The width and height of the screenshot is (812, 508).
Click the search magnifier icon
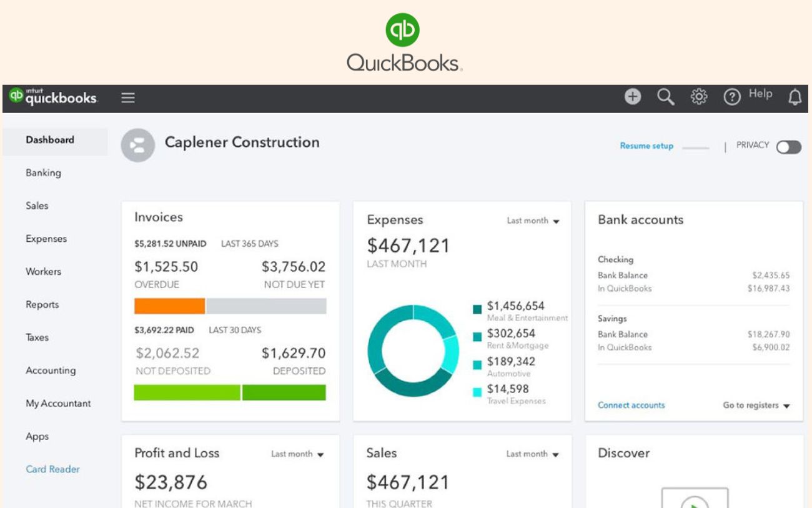[x=666, y=96]
